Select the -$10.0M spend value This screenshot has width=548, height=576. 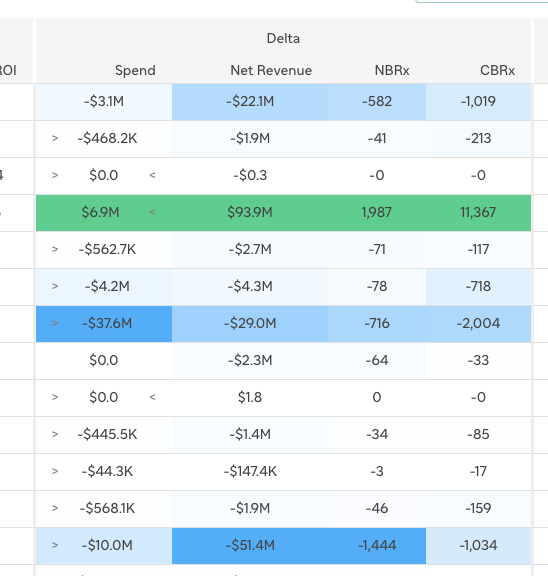tap(107, 545)
